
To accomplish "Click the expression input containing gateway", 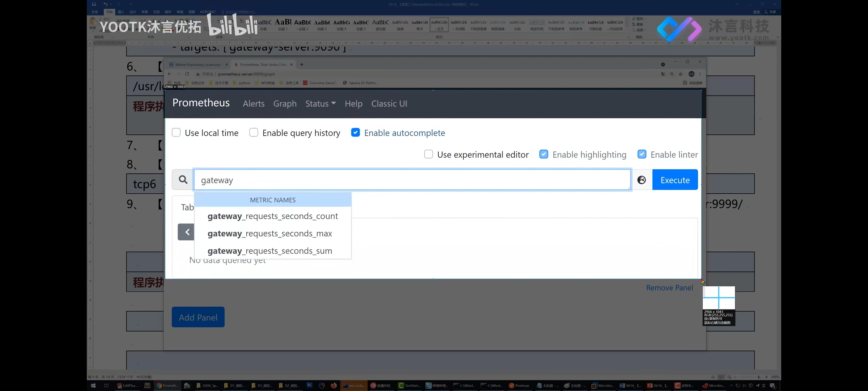I will pos(412,180).
